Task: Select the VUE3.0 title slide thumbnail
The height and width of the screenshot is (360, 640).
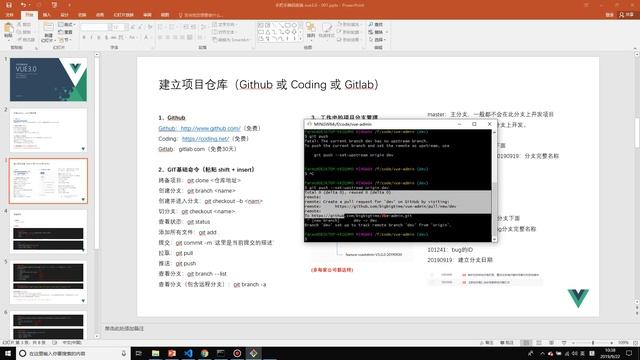Action: point(48,79)
